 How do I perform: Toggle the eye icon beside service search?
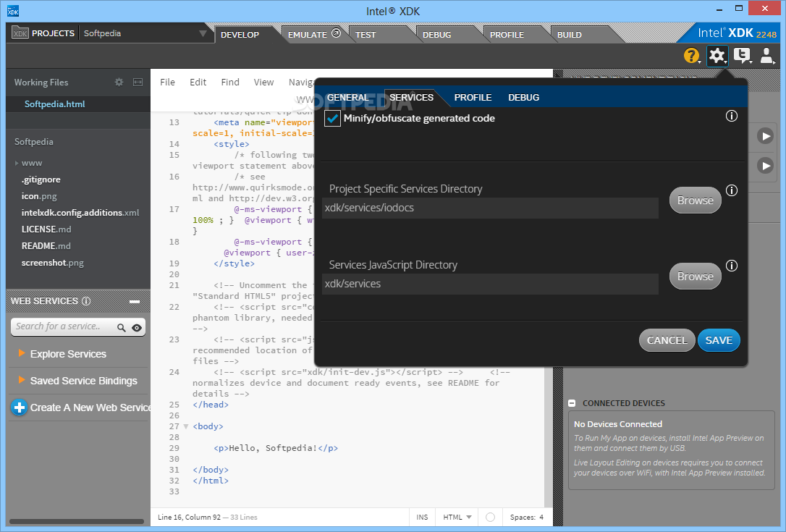point(137,327)
